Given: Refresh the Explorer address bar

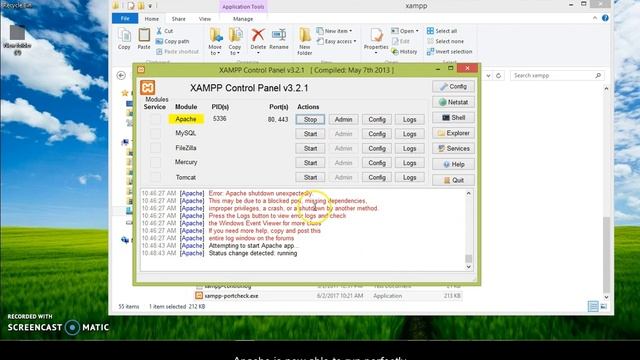Looking at the screenshot, I should pos(498,76).
